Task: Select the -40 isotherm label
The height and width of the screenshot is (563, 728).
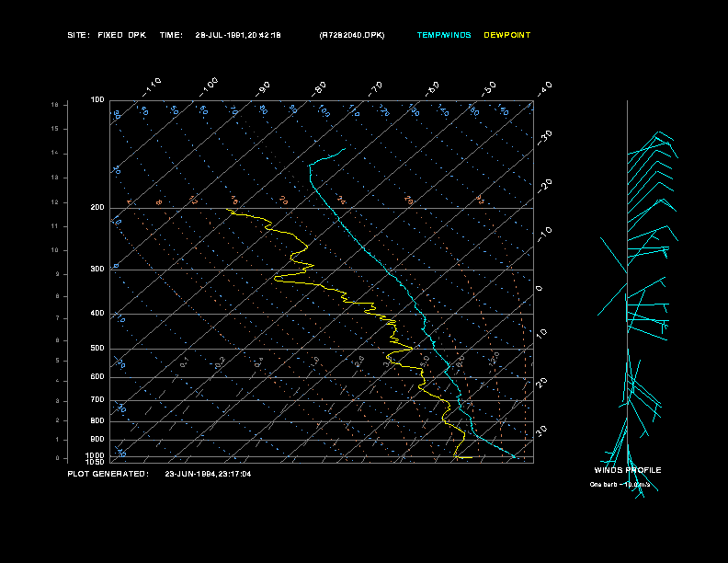Action: click(545, 88)
